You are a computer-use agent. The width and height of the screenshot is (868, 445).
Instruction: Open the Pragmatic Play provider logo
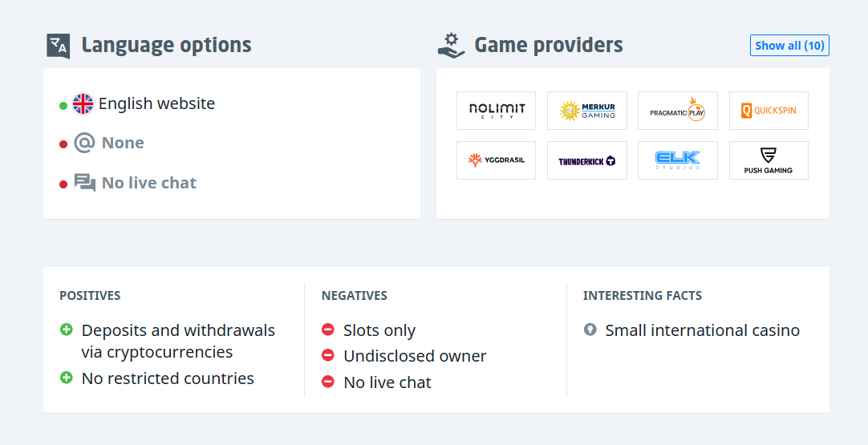coord(678,111)
